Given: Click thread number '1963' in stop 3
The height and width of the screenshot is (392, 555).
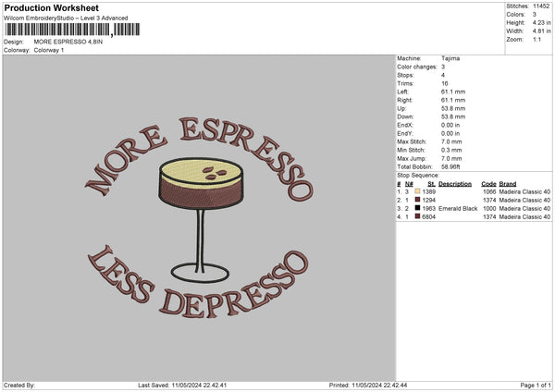Looking at the screenshot, I should coord(428,208).
